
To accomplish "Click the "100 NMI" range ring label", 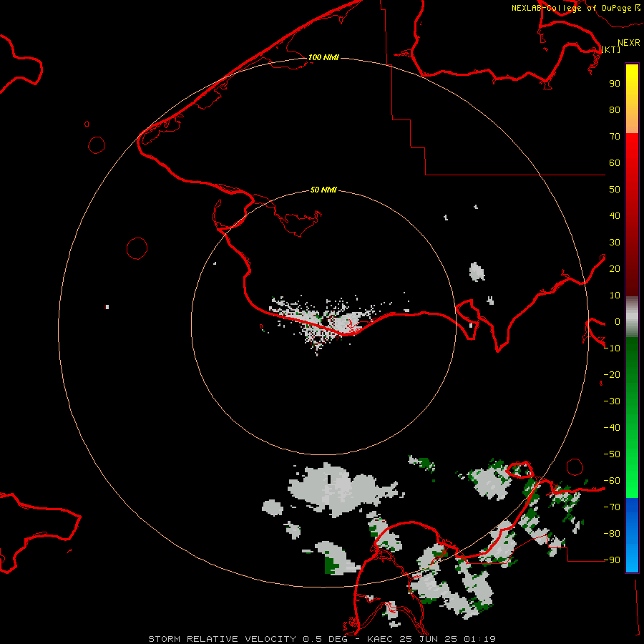I will pos(323,57).
